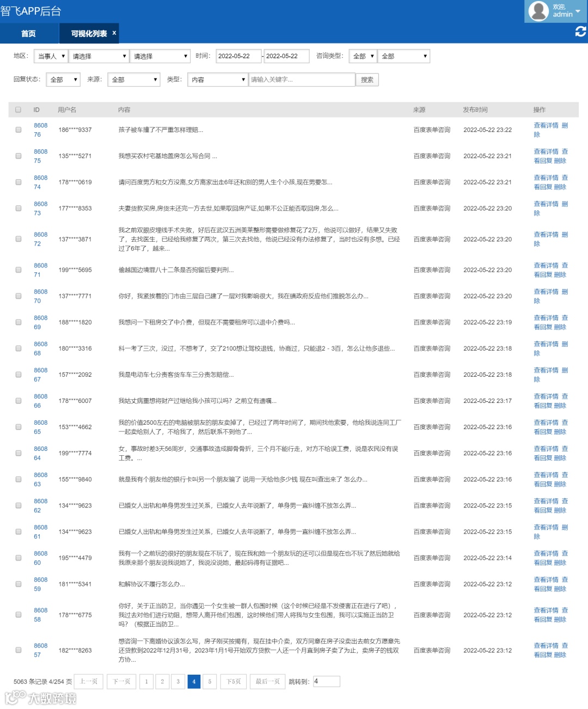Click the 下一页 pagination button

121,681
